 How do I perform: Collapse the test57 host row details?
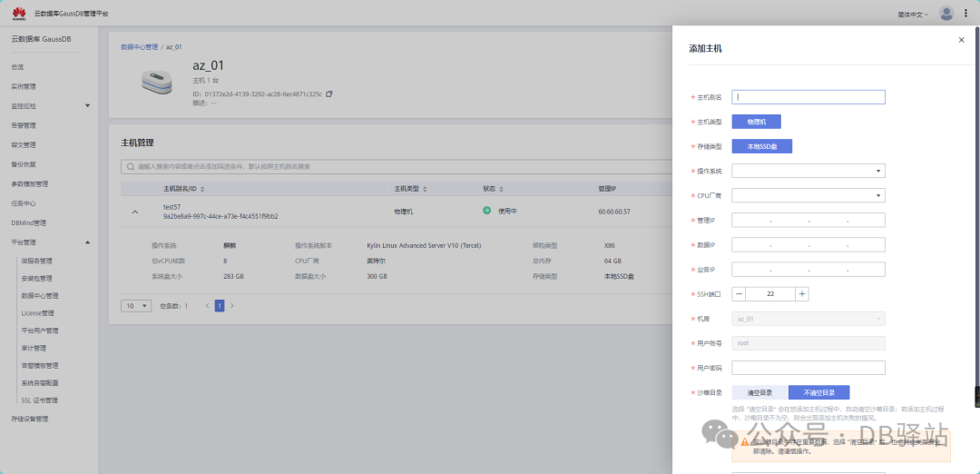click(x=135, y=212)
